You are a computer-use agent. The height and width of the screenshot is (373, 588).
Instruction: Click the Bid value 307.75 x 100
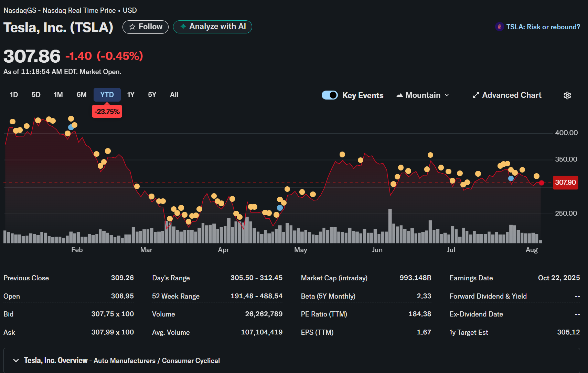[113, 314]
